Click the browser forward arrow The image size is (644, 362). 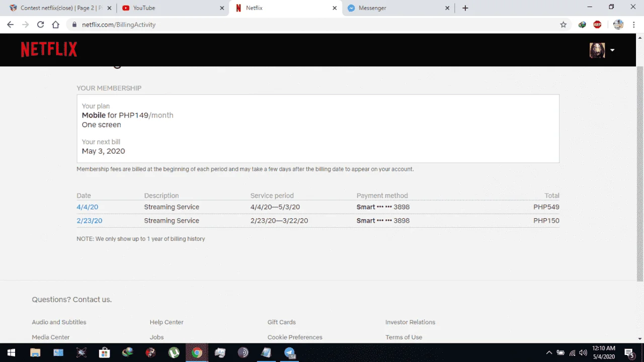(x=25, y=24)
